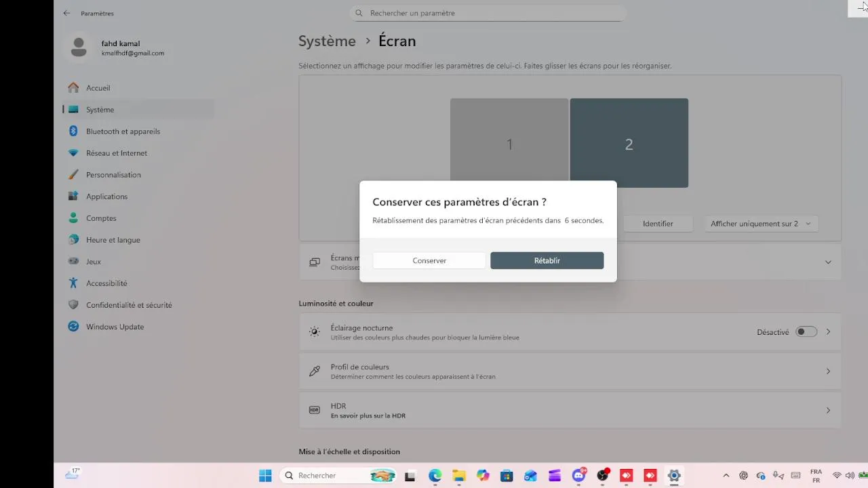Image resolution: width=868 pixels, height=488 pixels.
Task: Click the Rechercher un paramètre search field
Action: click(488, 13)
